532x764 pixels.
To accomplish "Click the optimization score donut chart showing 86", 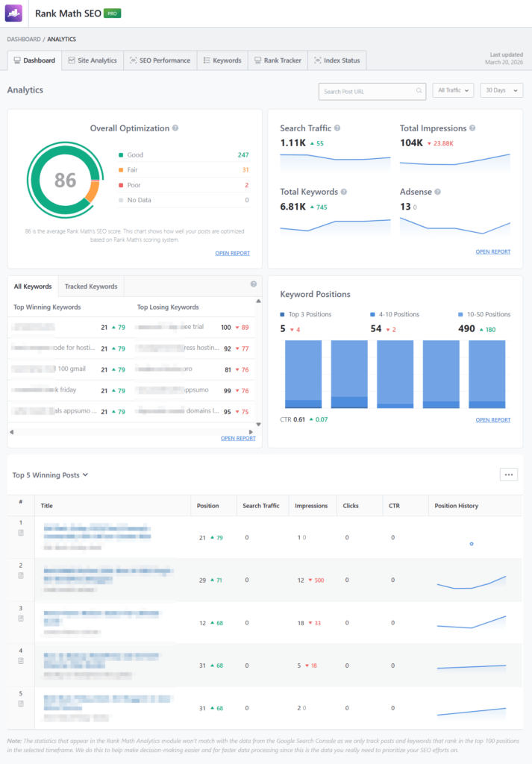I will pos(65,181).
